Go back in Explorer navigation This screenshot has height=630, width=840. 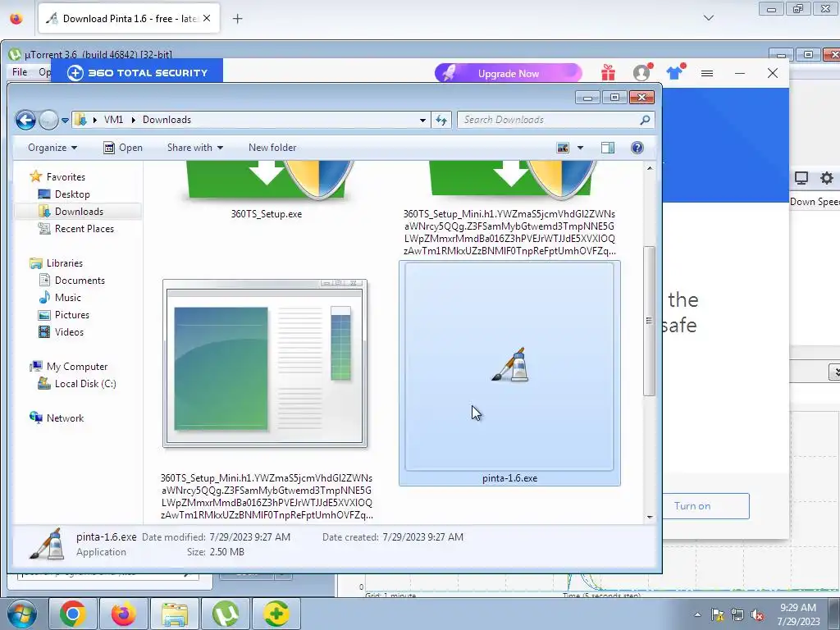(25, 120)
